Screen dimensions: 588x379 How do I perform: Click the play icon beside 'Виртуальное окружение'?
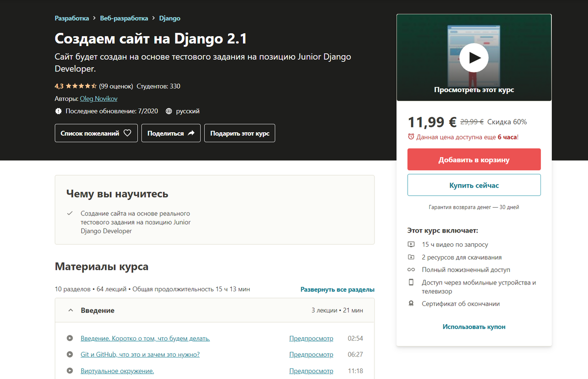70,371
